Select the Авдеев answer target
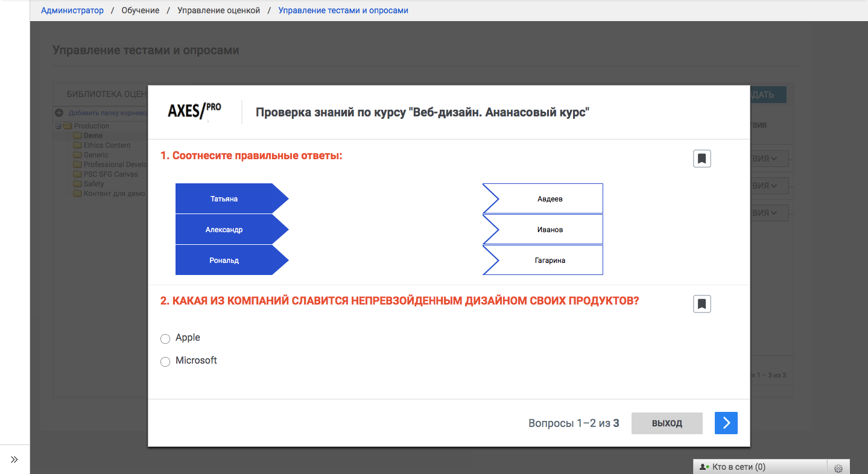Screen dimensions: 868x474 tap(543, 198)
